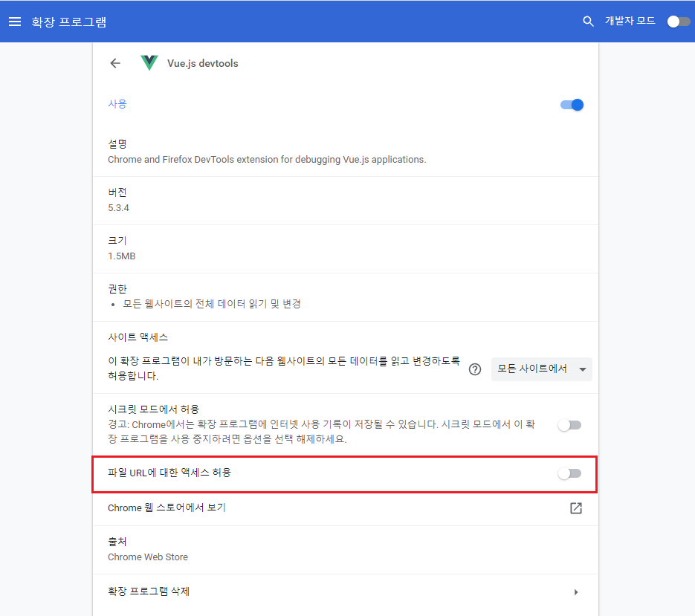Click the 개발자 모드 label text
The image size is (695, 616).
[x=630, y=21]
